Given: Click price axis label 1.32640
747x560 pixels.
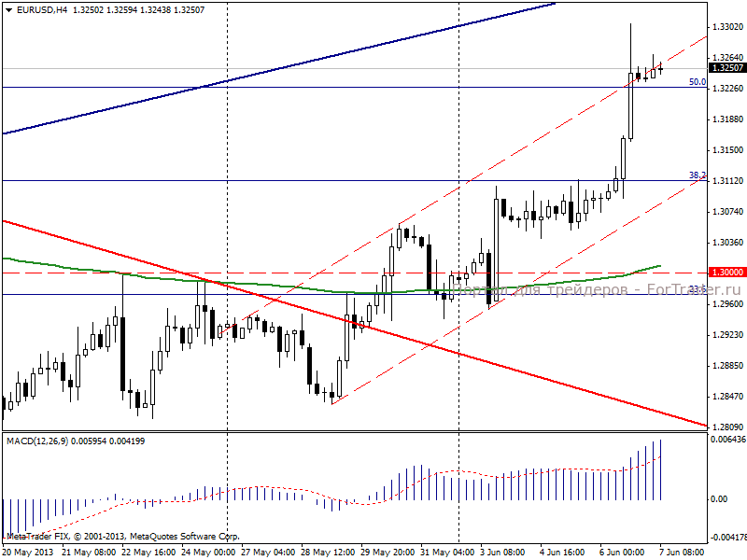Looking at the screenshot, I should coord(727,58).
